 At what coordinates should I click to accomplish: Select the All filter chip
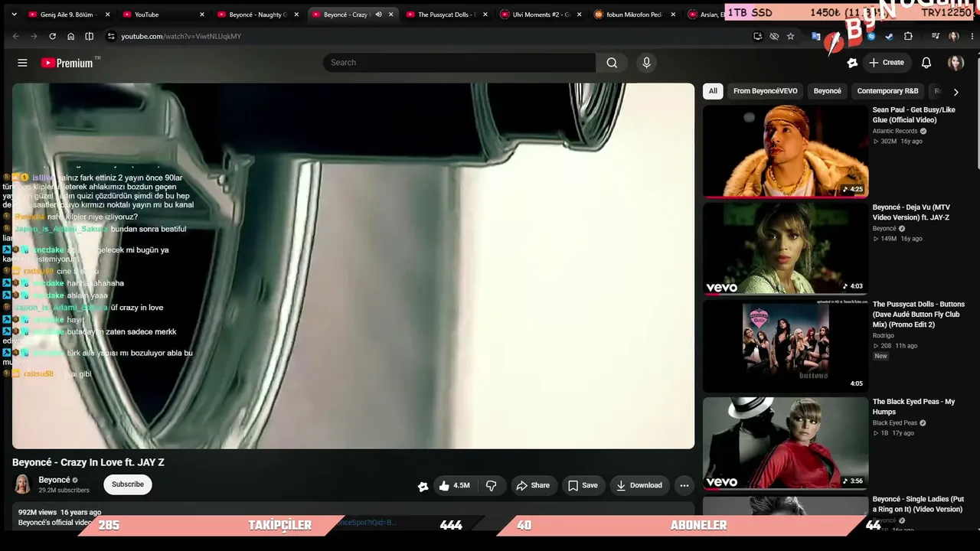click(x=713, y=91)
